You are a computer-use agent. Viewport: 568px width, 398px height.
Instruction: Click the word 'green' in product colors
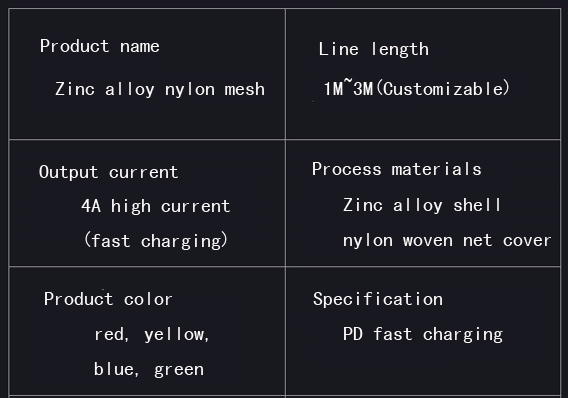pos(179,370)
